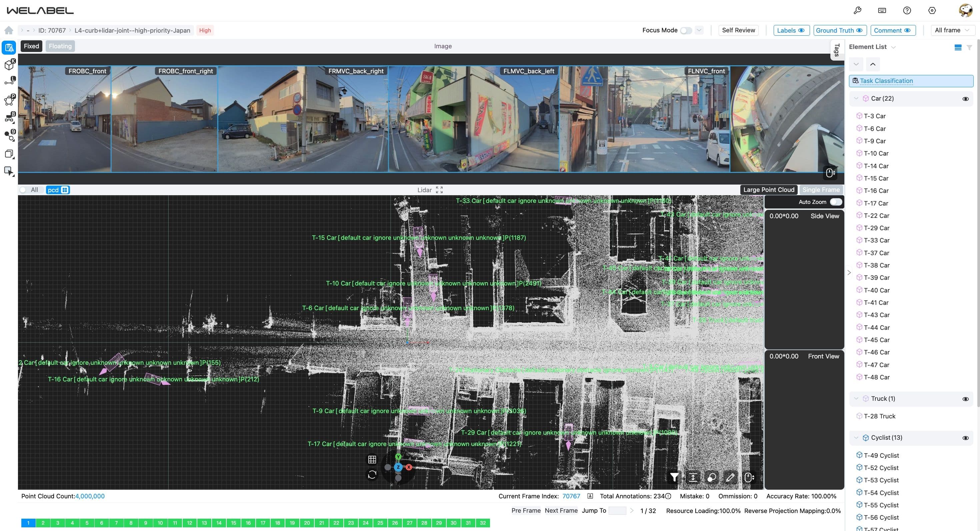Switch to Single Frame point cloud mode
Image resolution: width=980 pixels, height=531 pixels.
[x=821, y=190]
